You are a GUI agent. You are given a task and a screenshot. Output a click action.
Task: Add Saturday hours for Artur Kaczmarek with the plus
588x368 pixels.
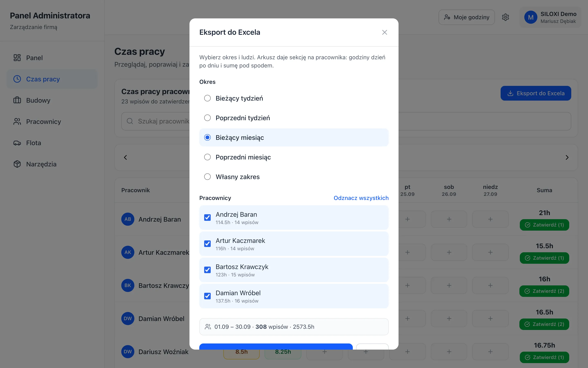pos(449,252)
